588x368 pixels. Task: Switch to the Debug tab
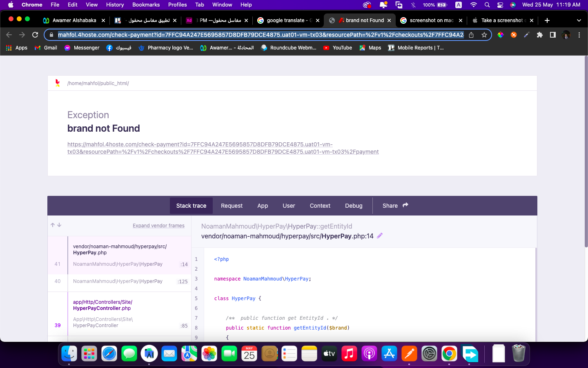[x=354, y=206]
